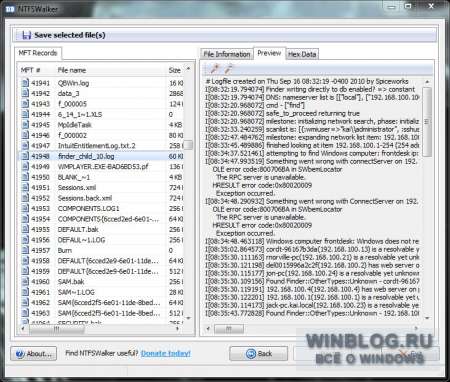Screen dimensions: 450x382
Task: Switch to the File Information tab
Action: [227, 54]
